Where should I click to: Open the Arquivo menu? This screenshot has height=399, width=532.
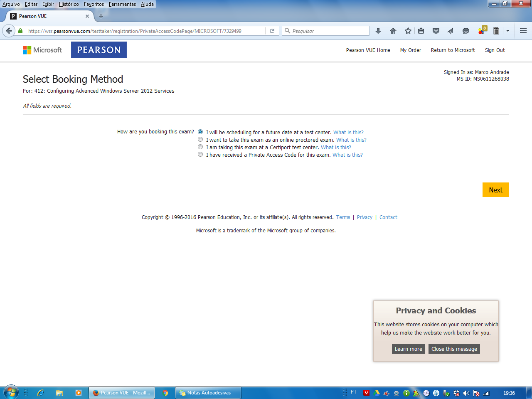click(x=11, y=4)
